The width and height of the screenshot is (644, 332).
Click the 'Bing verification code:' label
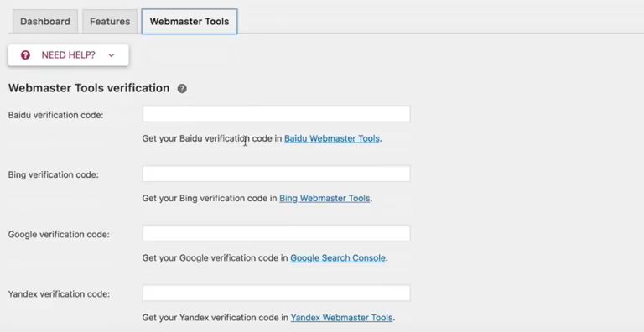tap(54, 174)
